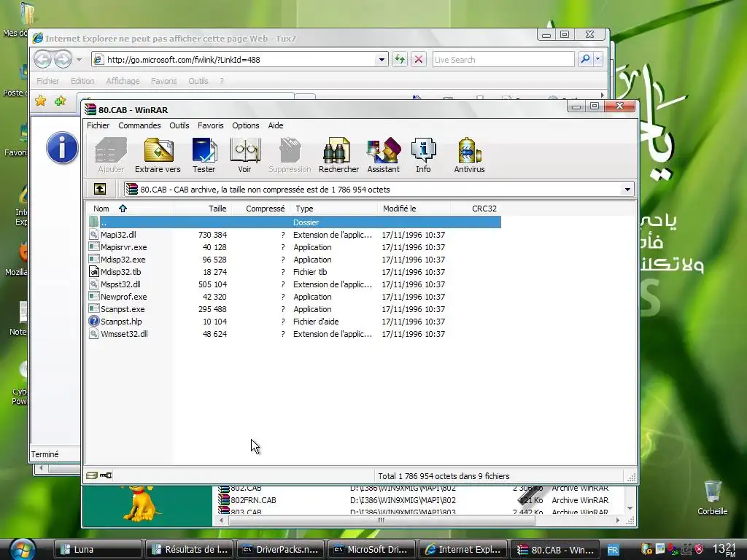Select the Mapisrvr.exe file row
747x560 pixels.
(x=293, y=247)
